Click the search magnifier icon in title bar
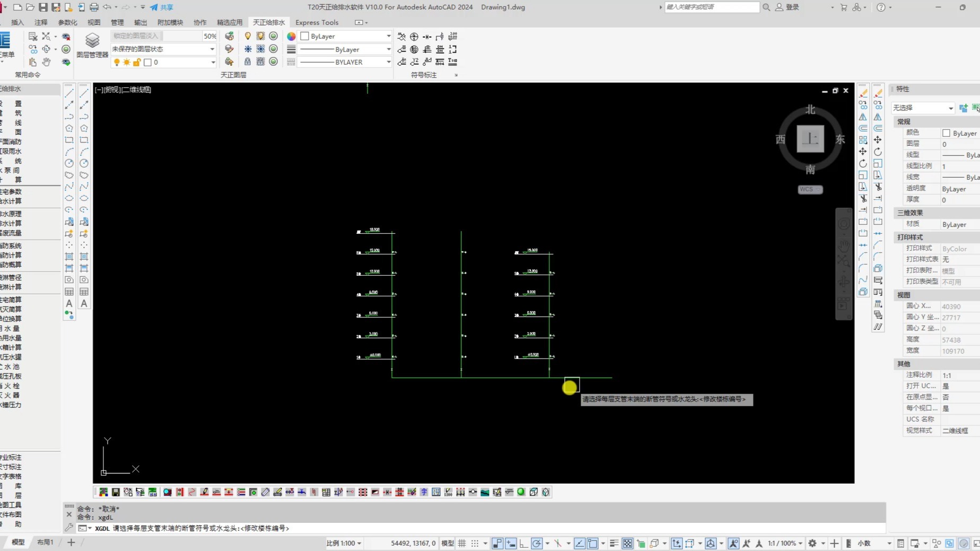The width and height of the screenshot is (980, 551). pos(766,7)
